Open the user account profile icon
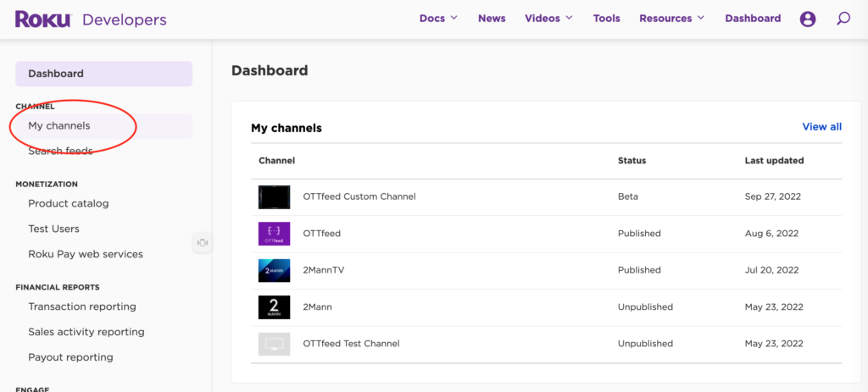Image resolution: width=868 pixels, height=392 pixels. (808, 19)
